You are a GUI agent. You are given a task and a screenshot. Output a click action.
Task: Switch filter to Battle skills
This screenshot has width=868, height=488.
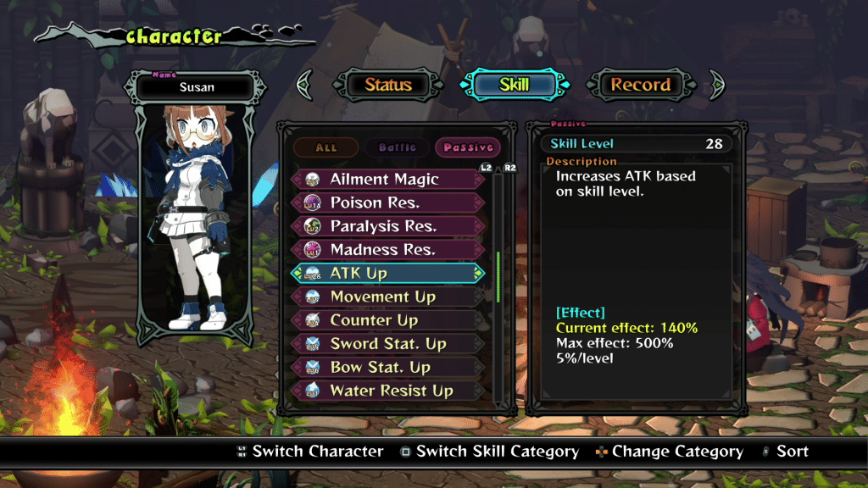point(397,147)
